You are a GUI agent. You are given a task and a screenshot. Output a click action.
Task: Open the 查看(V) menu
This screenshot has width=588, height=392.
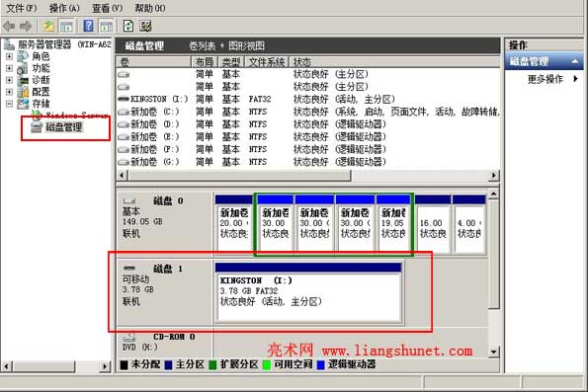pos(108,8)
